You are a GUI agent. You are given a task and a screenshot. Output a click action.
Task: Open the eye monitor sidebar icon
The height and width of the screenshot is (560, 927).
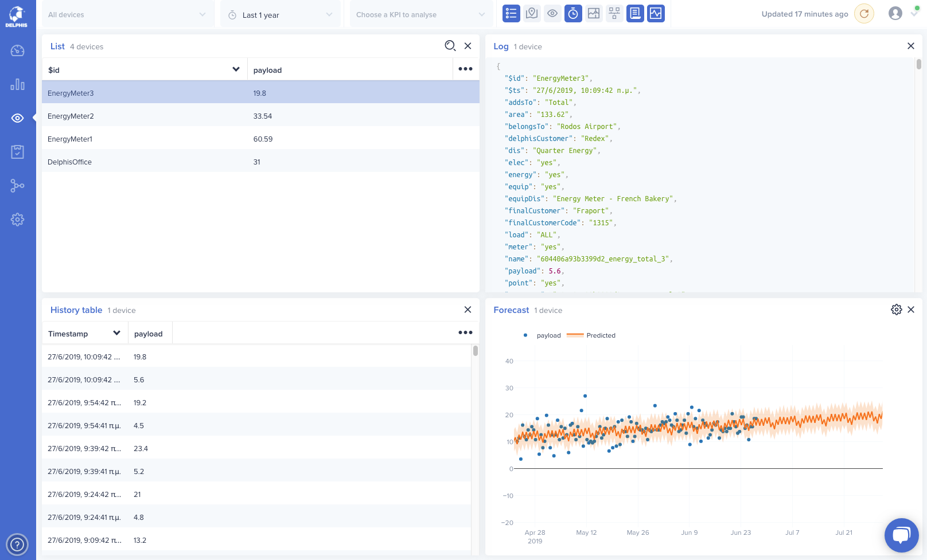(17, 118)
